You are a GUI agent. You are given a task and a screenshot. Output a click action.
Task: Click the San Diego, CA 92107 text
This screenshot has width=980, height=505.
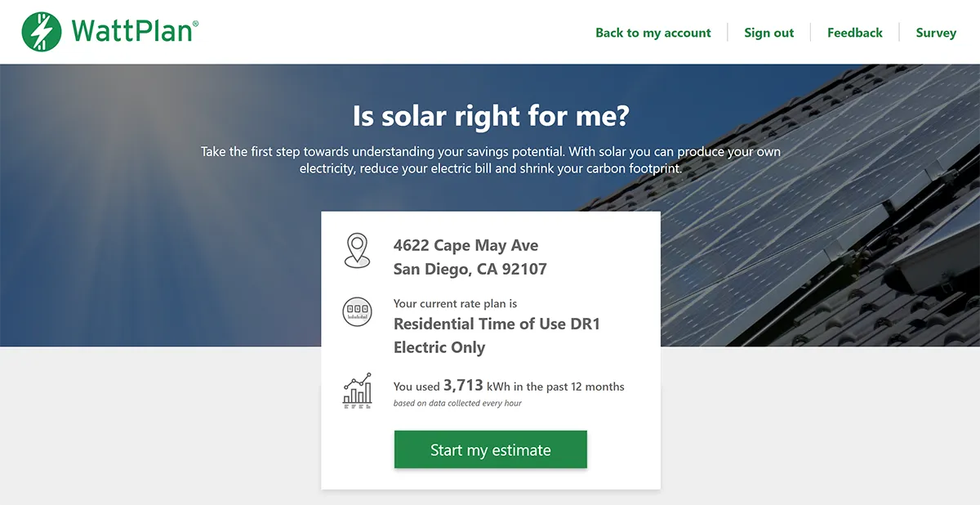(470, 269)
